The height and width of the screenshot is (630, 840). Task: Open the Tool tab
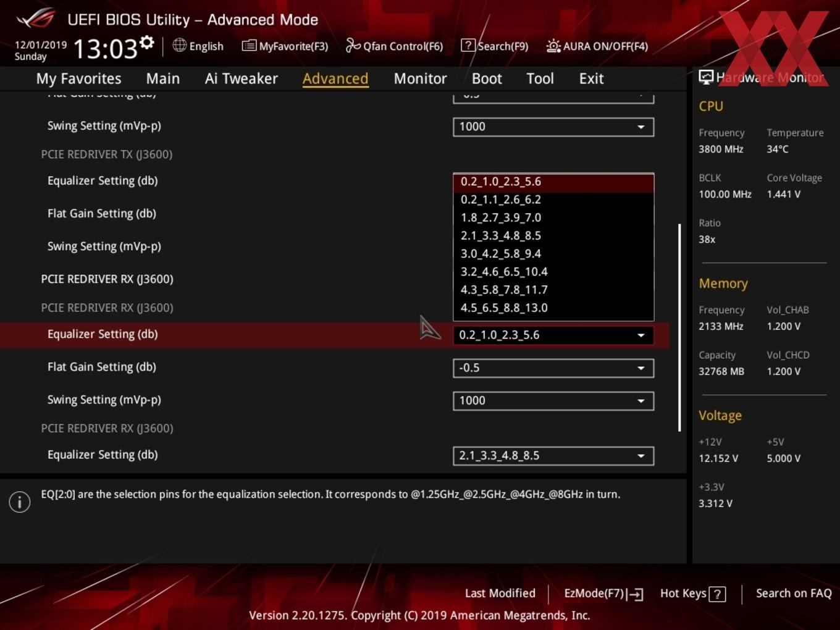click(x=540, y=78)
